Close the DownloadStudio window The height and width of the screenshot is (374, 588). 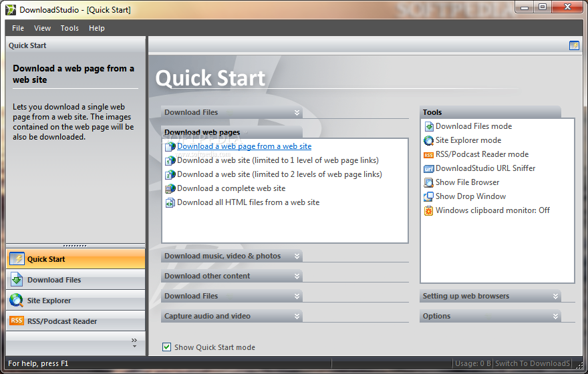[x=568, y=7]
